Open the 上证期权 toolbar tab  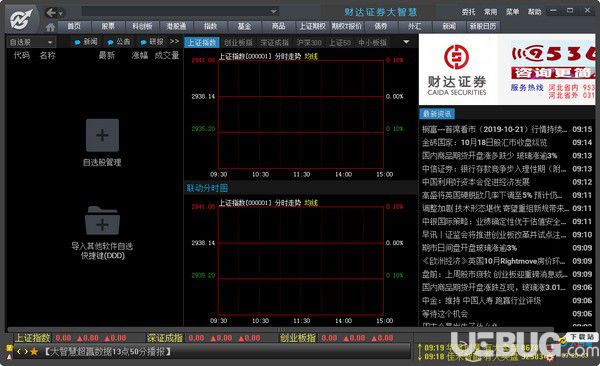tap(312, 26)
